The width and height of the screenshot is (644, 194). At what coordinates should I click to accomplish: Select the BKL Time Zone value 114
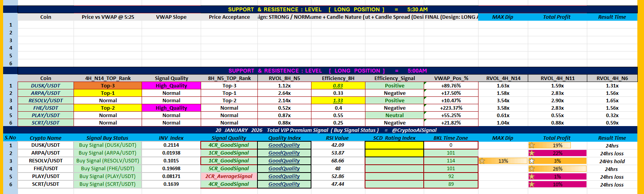pos(451,161)
